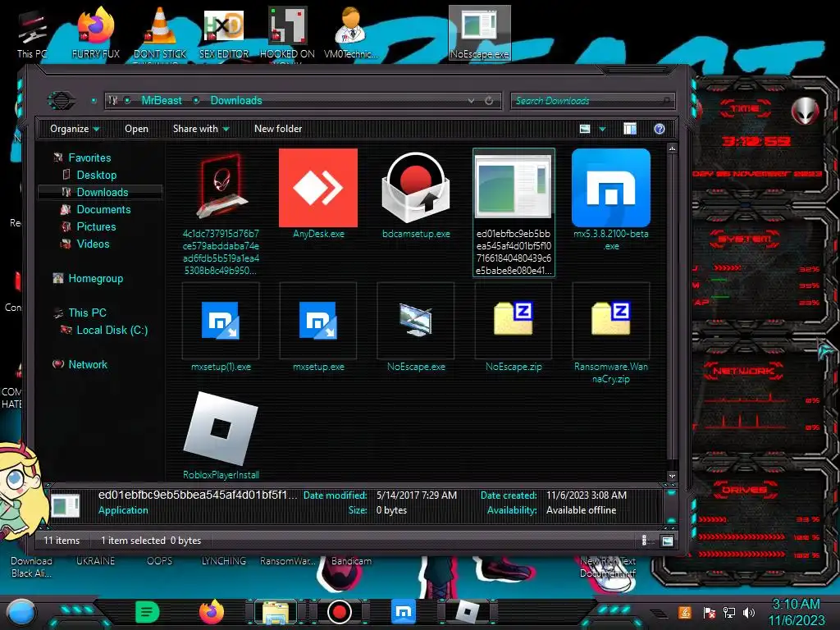Click the scroll down arrow of file list

tap(672, 476)
